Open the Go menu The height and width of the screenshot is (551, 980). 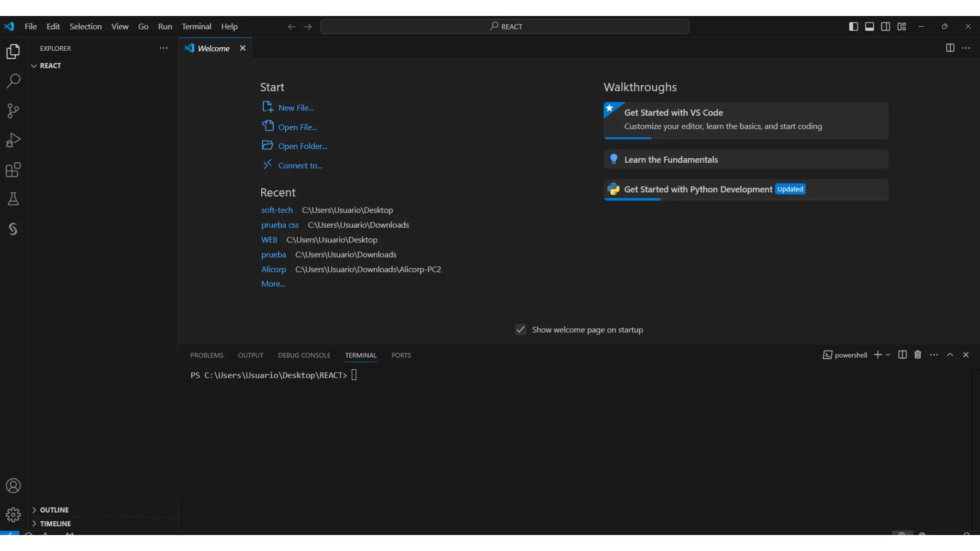pyautogui.click(x=143, y=27)
